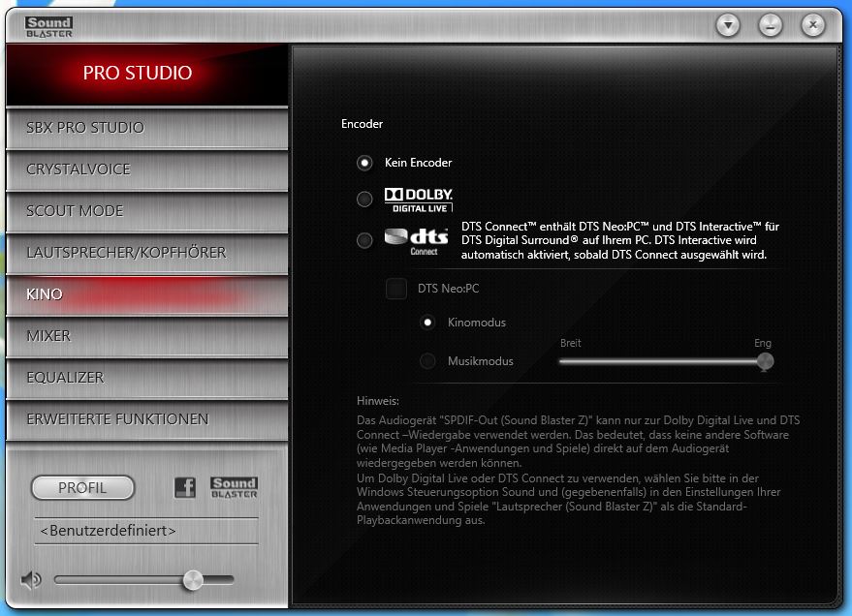Select the DTS Connect encoder option
This screenshot has height=616, width=852.
(x=364, y=240)
